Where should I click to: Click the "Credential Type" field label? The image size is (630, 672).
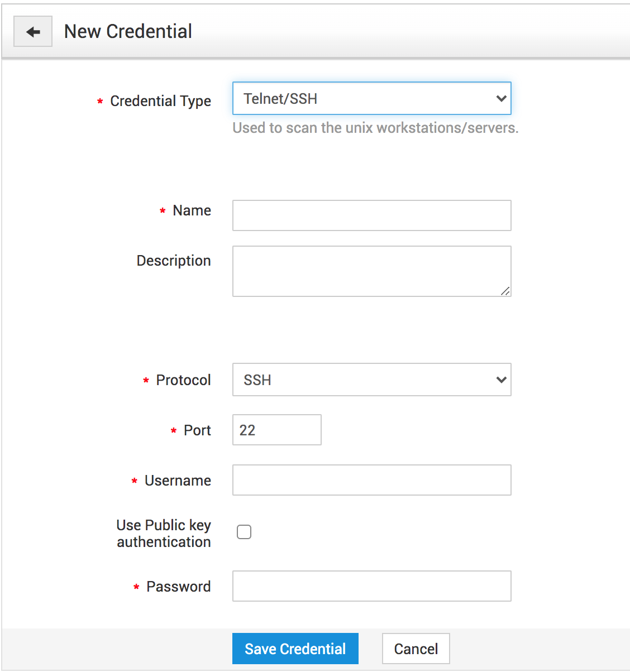click(x=160, y=101)
